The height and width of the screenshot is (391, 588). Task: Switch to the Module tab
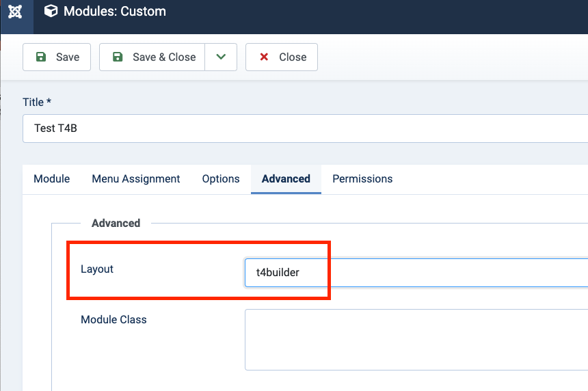(52, 179)
